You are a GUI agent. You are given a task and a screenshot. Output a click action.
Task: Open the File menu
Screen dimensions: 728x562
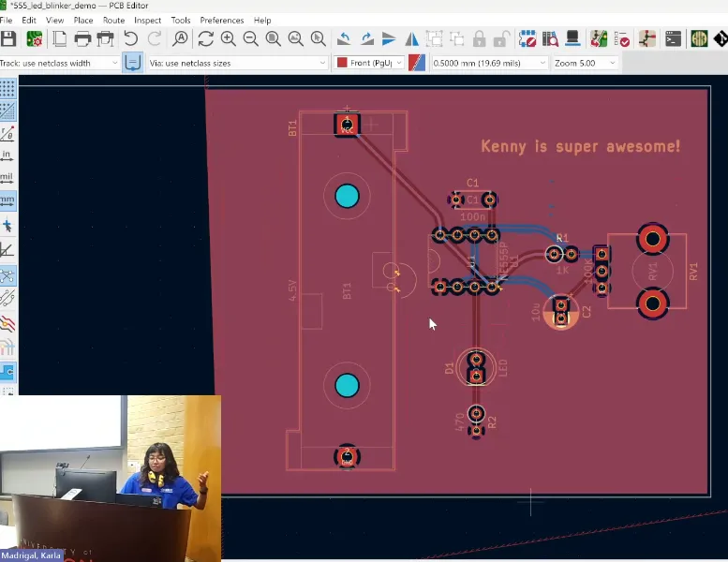click(x=6, y=21)
